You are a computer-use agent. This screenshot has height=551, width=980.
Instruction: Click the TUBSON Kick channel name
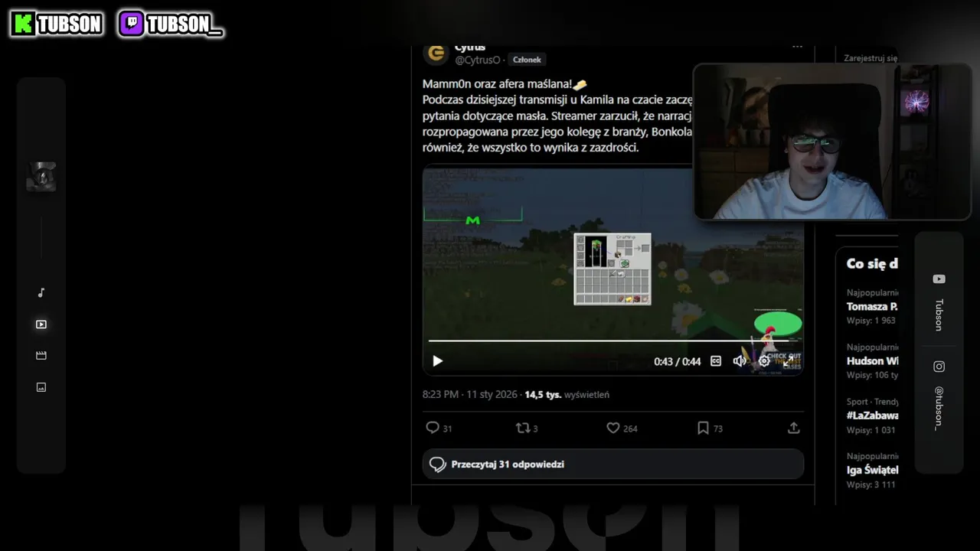70,24
